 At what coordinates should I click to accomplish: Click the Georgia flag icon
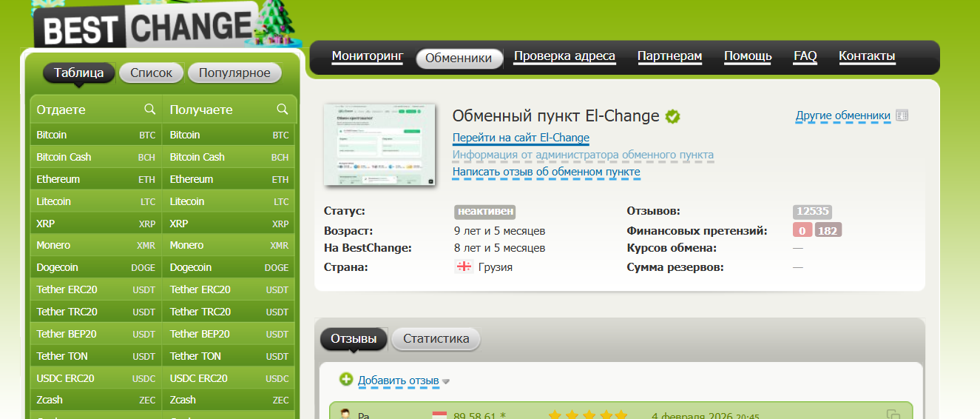click(464, 267)
